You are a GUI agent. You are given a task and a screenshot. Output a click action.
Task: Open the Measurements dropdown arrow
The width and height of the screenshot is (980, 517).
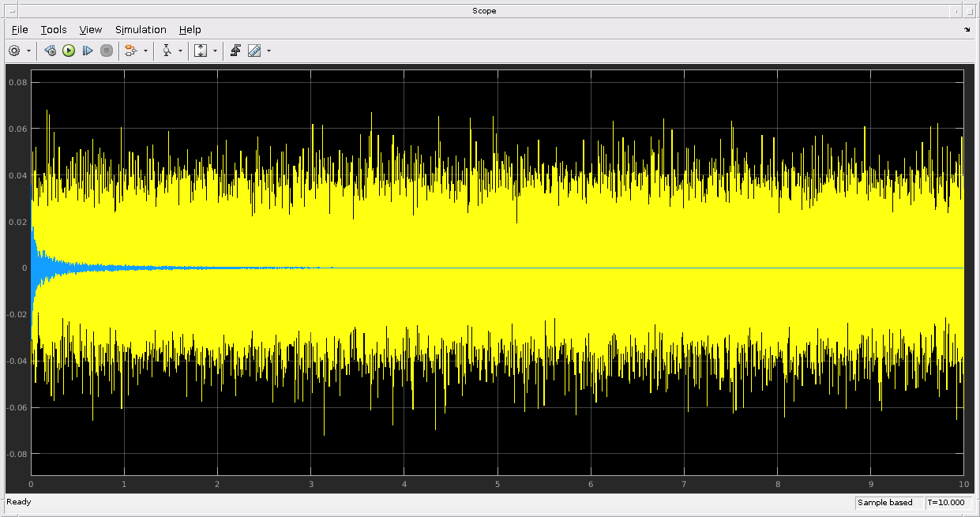268,51
